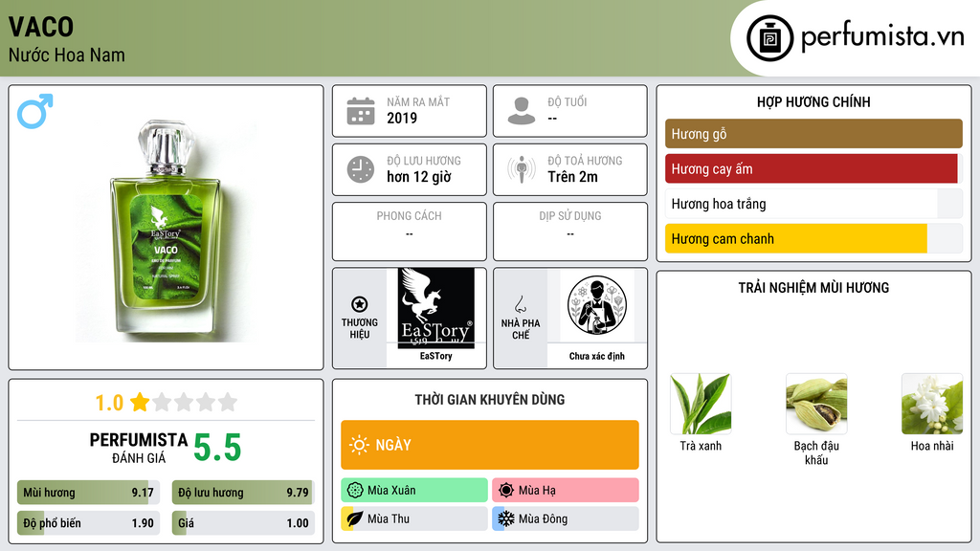Click the star badge icon above Thương hiệu
Viewport: 980px width, 551px height.
[360, 304]
